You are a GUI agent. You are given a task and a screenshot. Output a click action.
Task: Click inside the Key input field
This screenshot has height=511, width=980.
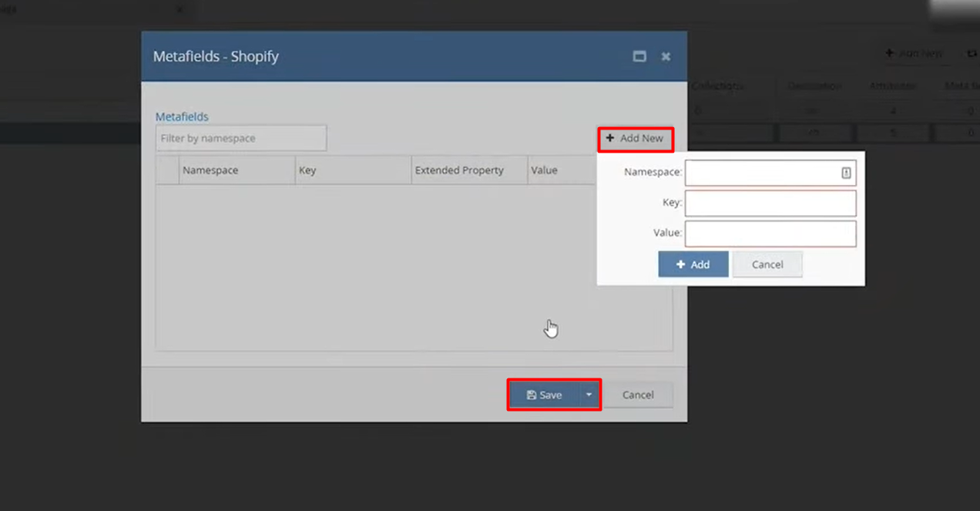770,203
